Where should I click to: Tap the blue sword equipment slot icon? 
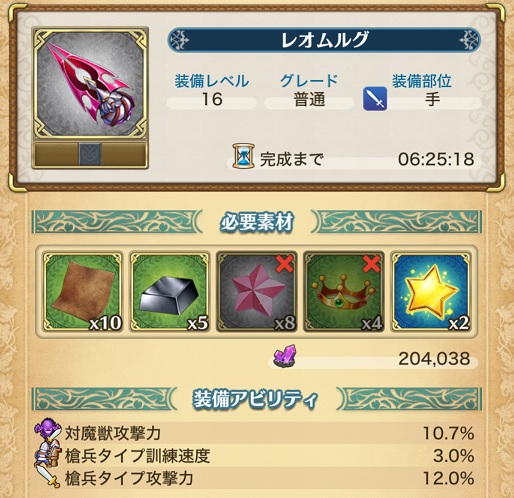pos(375,99)
